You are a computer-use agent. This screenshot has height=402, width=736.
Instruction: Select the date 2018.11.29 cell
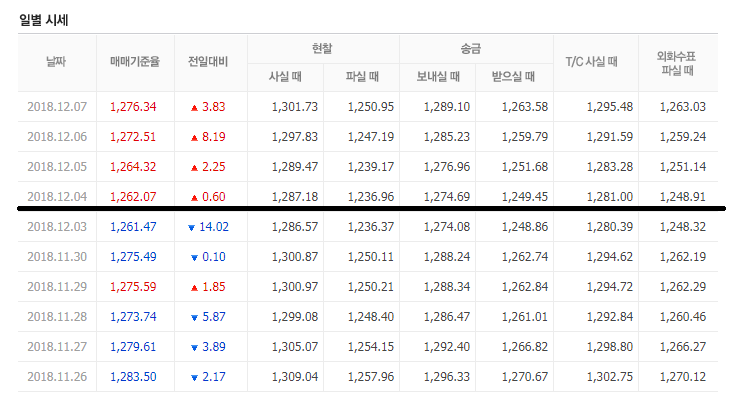point(57,287)
